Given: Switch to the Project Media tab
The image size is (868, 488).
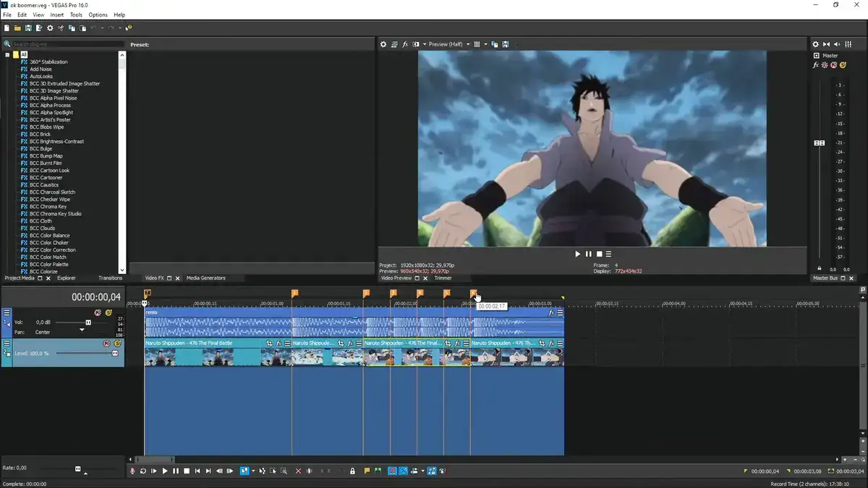Looking at the screenshot, I should [20, 278].
